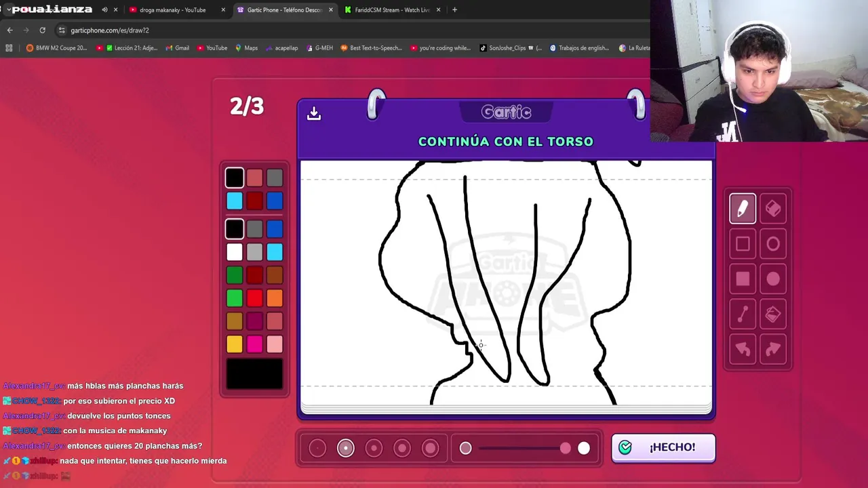Pick the magenta pink color swatch
This screenshot has width=868, height=488.
(x=254, y=344)
